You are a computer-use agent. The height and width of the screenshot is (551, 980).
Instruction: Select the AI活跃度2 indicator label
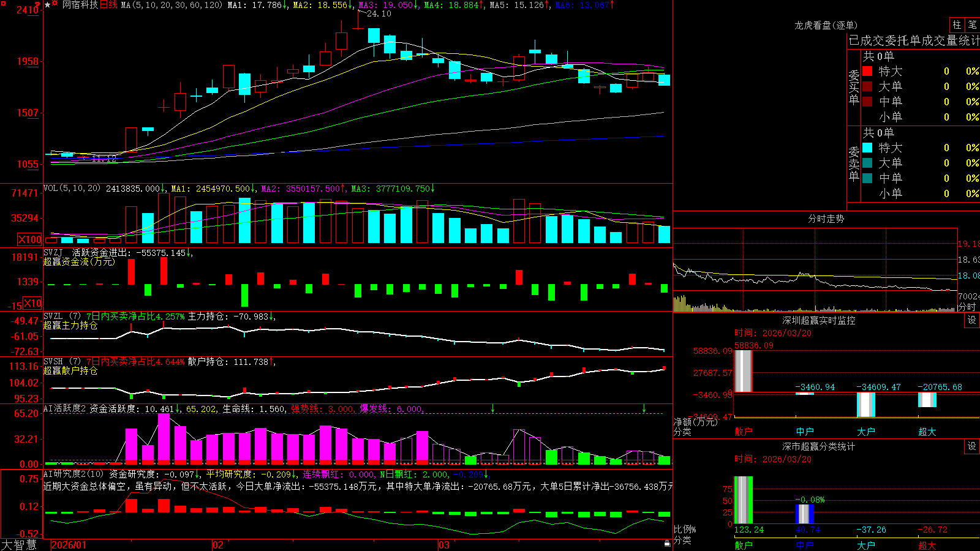click(x=65, y=408)
